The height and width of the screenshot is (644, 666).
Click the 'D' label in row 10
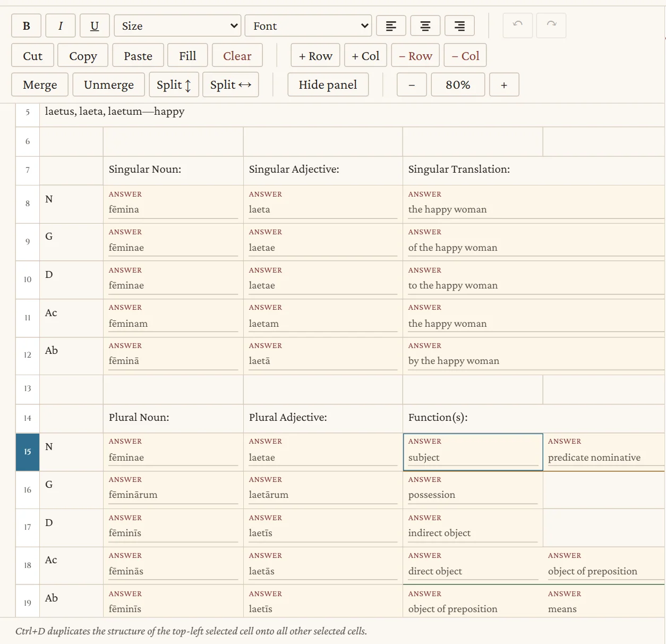pos(49,275)
